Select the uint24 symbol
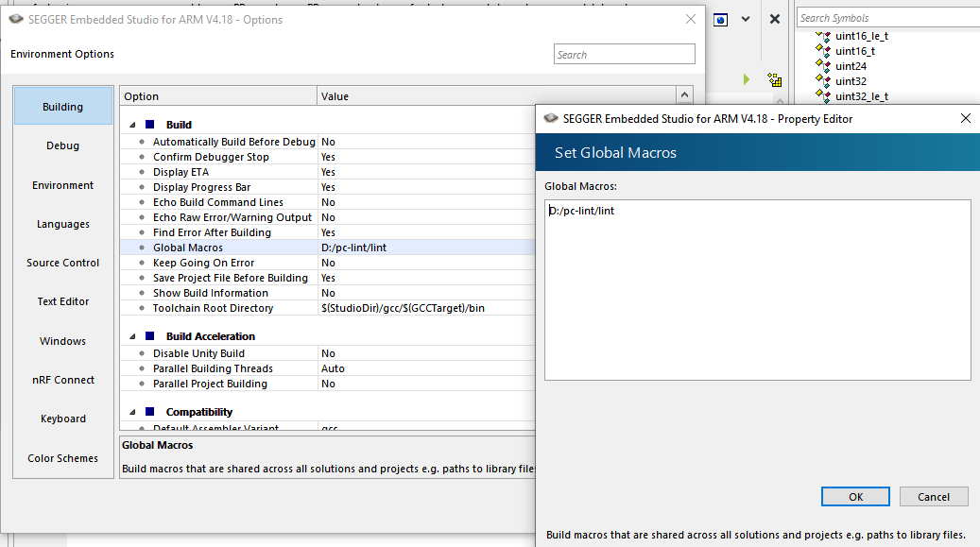This screenshot has height=547, width=980. [x=851, y=65]
